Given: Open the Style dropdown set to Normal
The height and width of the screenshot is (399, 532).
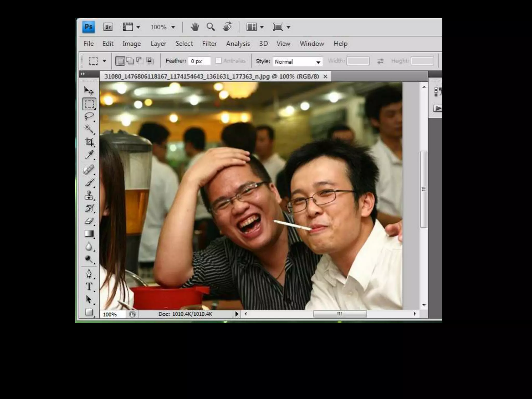Looking at the screenshot, I should (298, 62).
